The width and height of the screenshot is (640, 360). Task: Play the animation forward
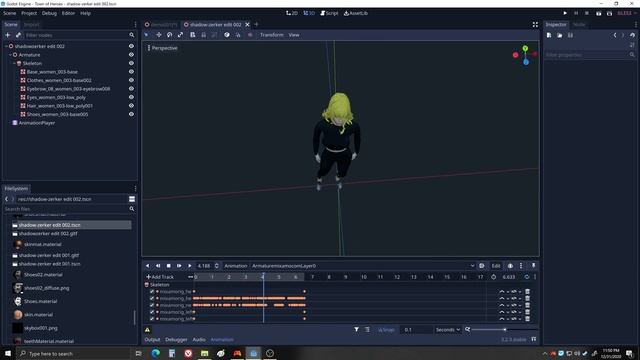190,266
